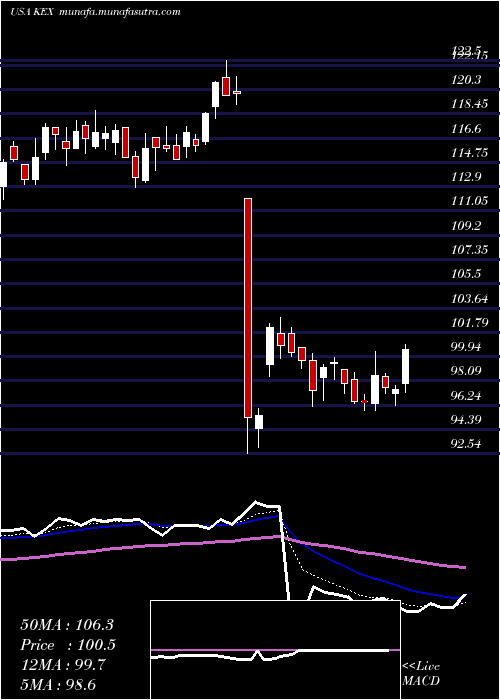The height and width of the screenshot is (700, 500).
Task: Click the '12MA : 99.7' readout
Action: point(63,665)
